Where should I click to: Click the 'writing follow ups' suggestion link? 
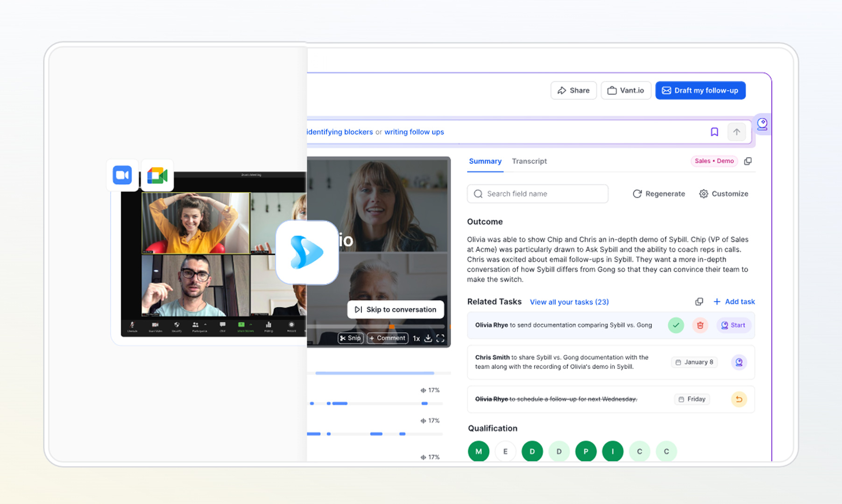[x=414, y=132]
